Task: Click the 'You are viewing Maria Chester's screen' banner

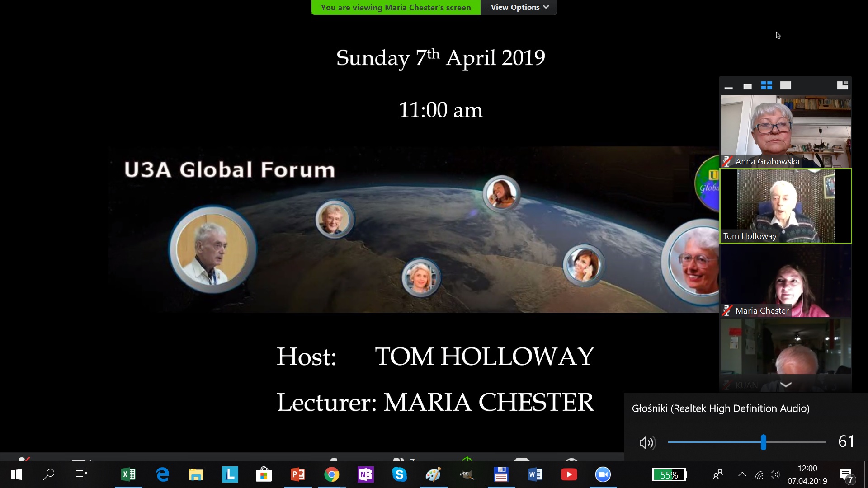Action: (x=396, y=7)
